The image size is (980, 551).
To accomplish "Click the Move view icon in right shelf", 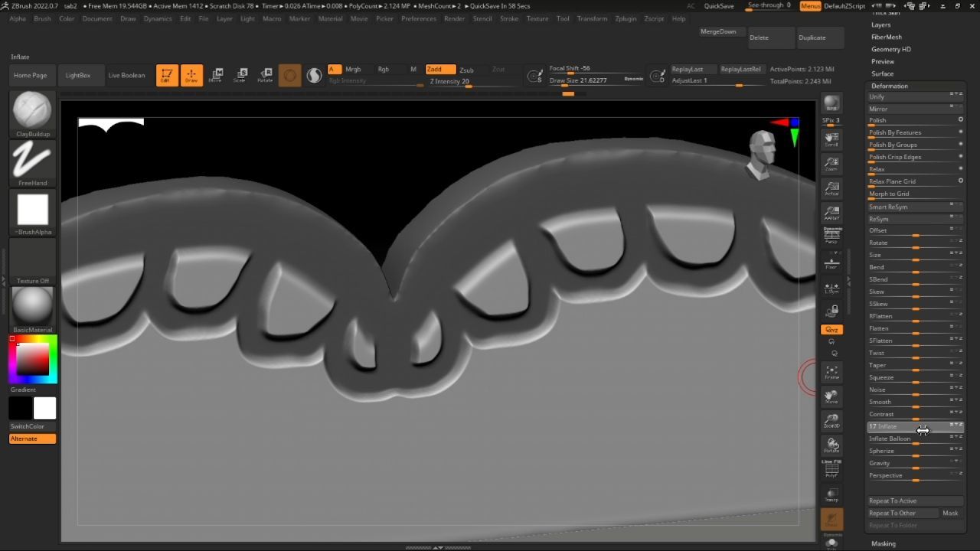I will [831, 396].
